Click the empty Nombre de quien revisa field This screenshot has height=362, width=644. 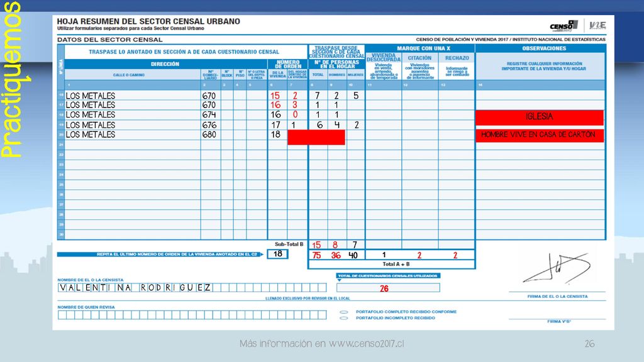(192, 315)
